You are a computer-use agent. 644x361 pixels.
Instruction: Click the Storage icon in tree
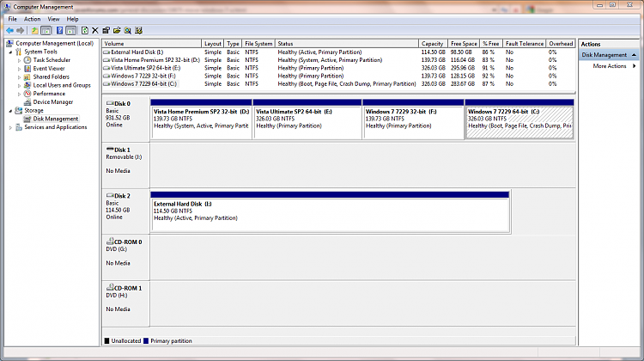point(19,110)
